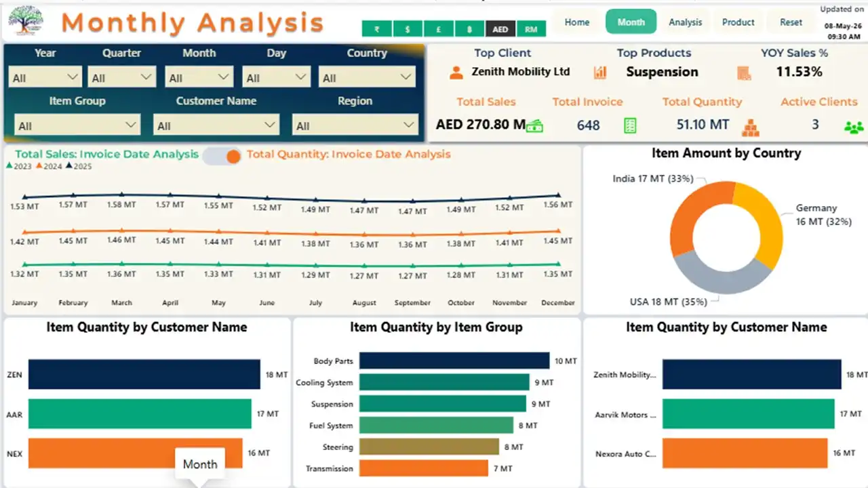The height and width of the screenshot is (488, 868).
Task: Click the invoice sheet icon beside 648
Action: click(630, 125)
